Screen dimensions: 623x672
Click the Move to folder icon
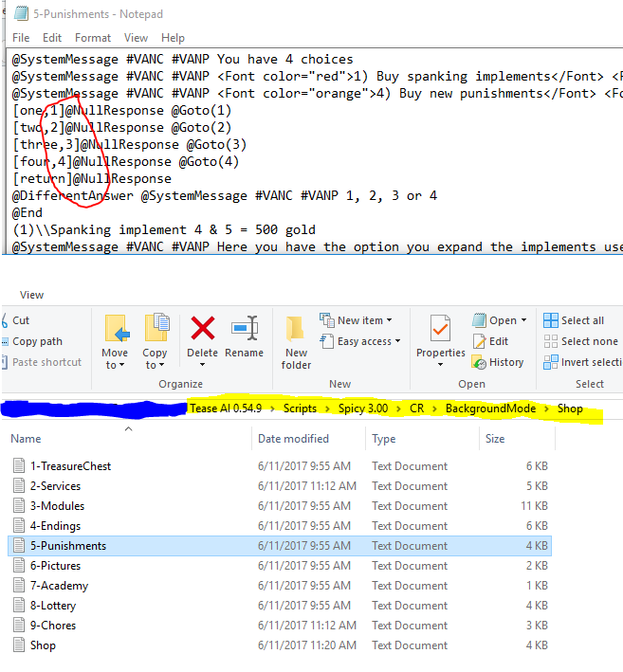[x=117, y=330]
